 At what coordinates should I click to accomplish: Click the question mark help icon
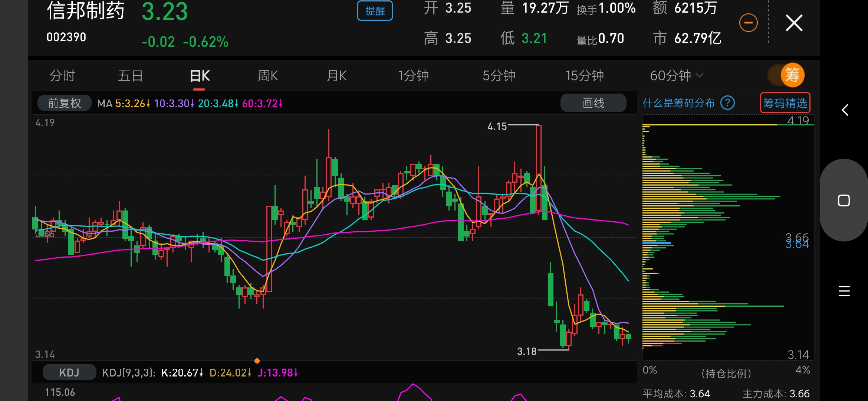pyautogui.click(x=727, y=103)
